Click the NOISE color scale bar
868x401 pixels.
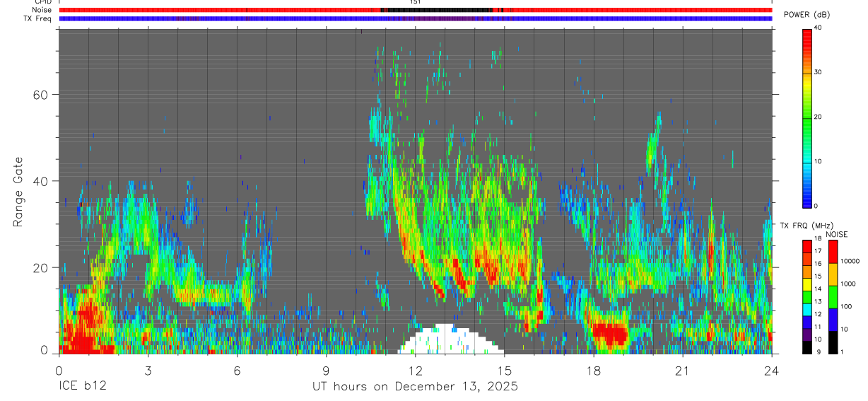(x=833, y=297)
